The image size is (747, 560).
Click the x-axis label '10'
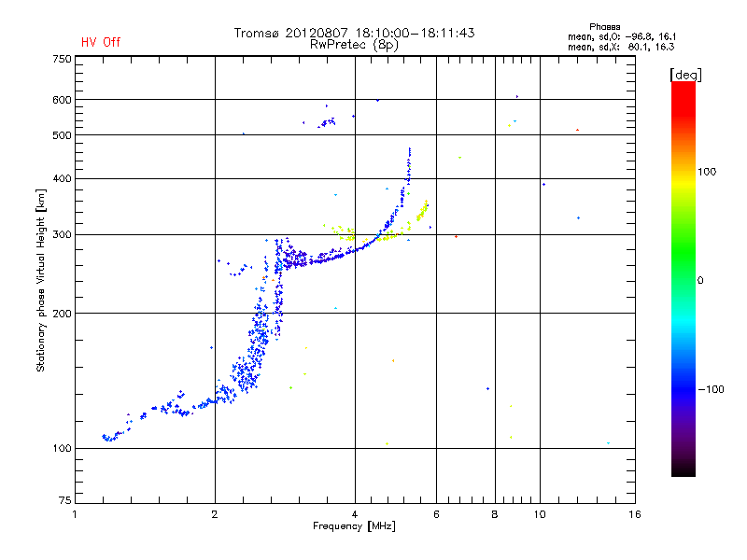point(540,514)
